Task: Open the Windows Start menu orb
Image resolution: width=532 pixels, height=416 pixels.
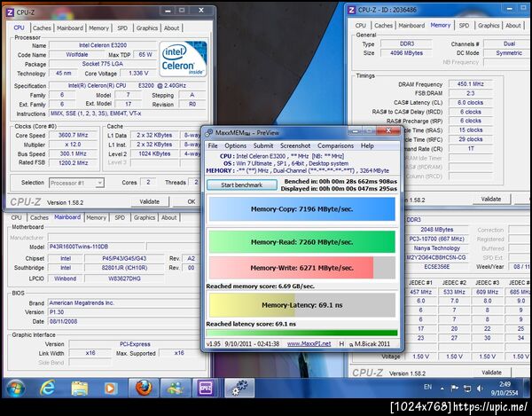Action: 16,388
